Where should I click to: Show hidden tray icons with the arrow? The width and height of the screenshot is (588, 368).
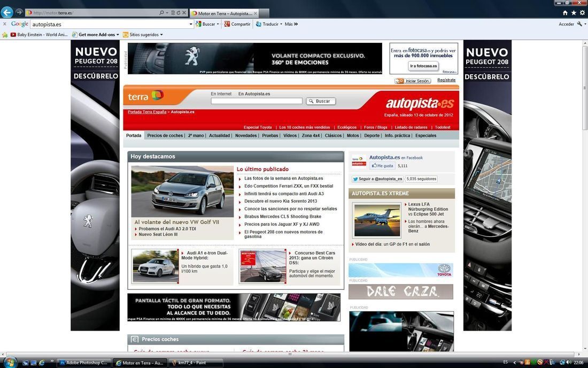click(514, 362)
